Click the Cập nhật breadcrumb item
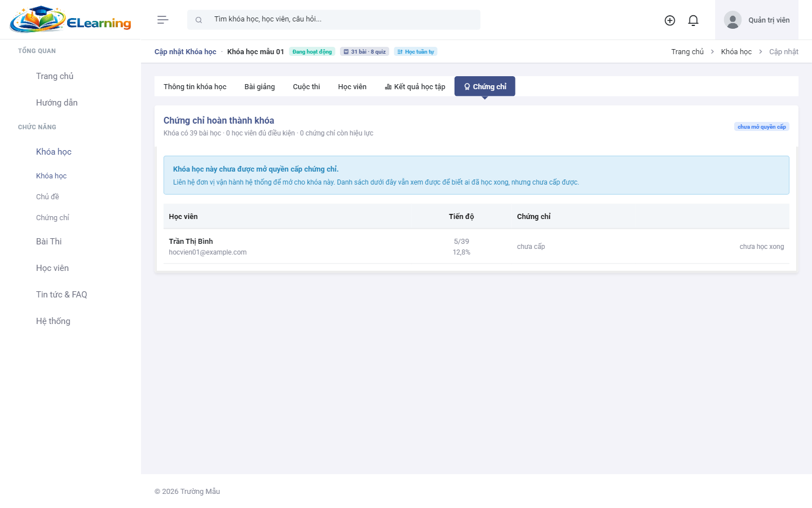The height and width of the screenshot is (508, 812). pos(784,52)
